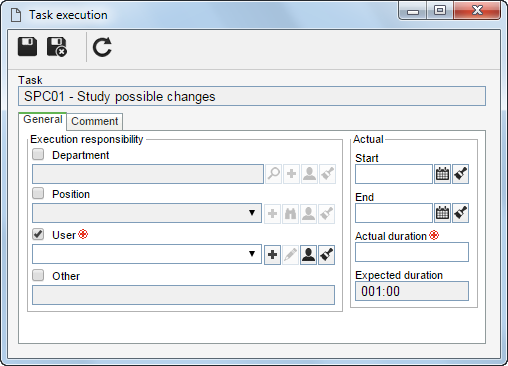Expand the Position dropdown arrow

click(252, 213)
